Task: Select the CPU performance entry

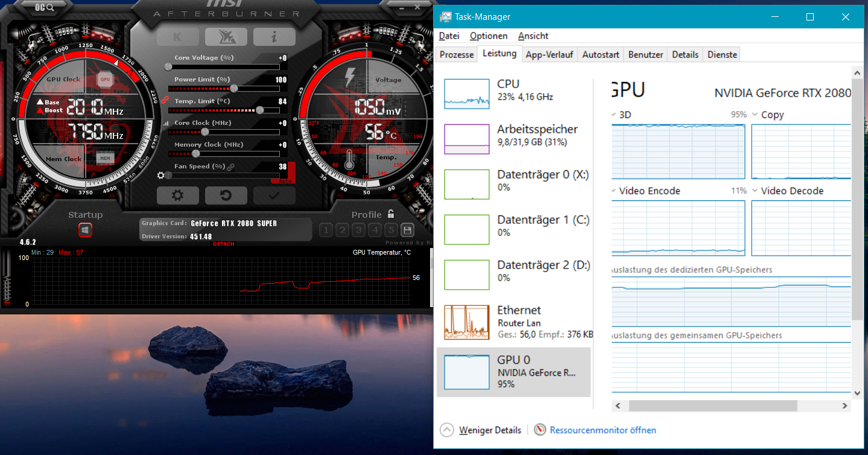Action: 513,94
